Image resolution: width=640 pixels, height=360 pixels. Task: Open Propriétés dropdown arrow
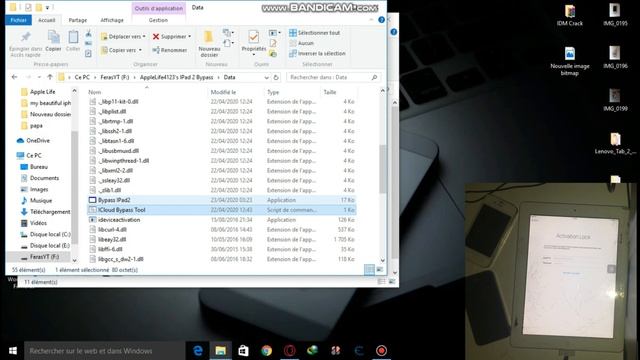[x=253, y=55]
